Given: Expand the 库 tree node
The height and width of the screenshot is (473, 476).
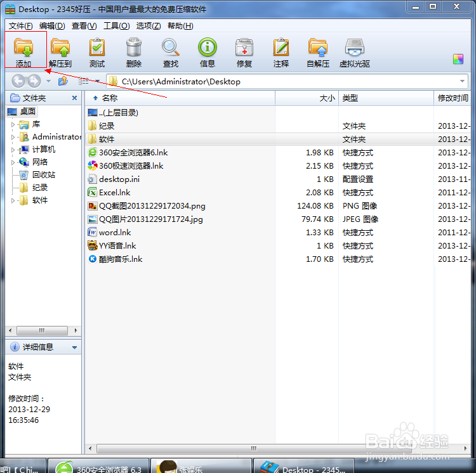Looking at the screenshot, I should click(x=13, y=124).
